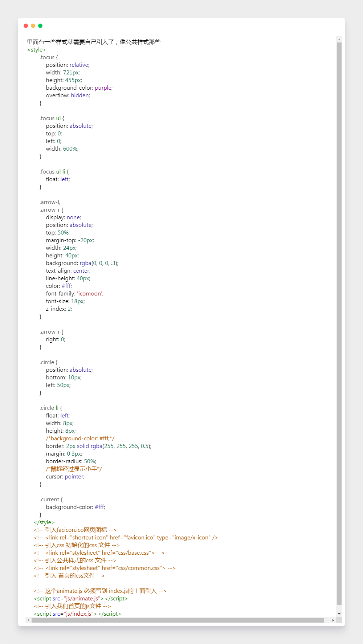This screenshot has width=363, height=644.
Task: Click the green maximize dot
Action: (x=40, y=26)
